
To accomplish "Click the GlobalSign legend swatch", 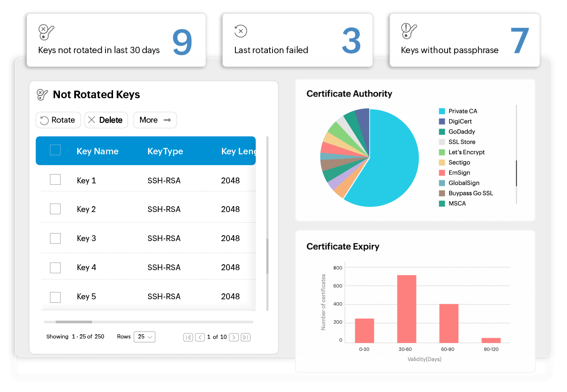I will 442,183.
